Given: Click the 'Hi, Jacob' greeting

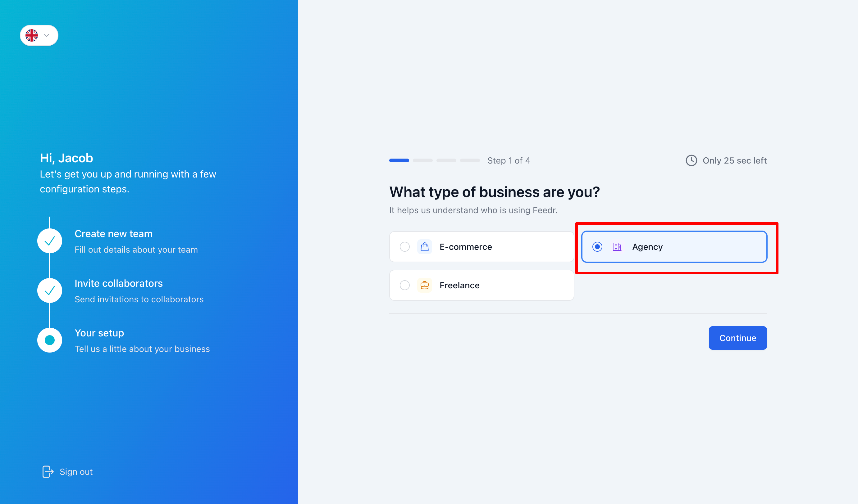Looking at the screenshot, I should (66, 158).
